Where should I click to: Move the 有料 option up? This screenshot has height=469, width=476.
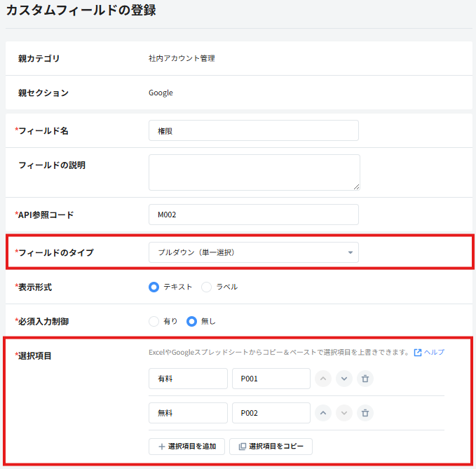323,379
